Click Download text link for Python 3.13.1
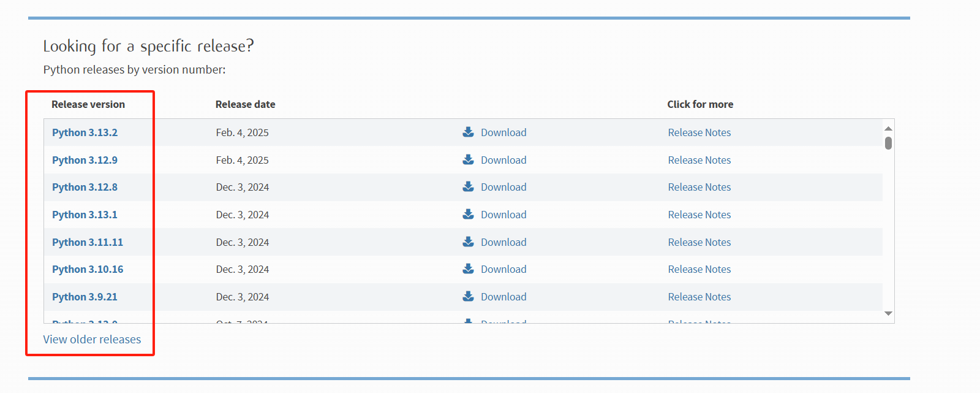 503,215
